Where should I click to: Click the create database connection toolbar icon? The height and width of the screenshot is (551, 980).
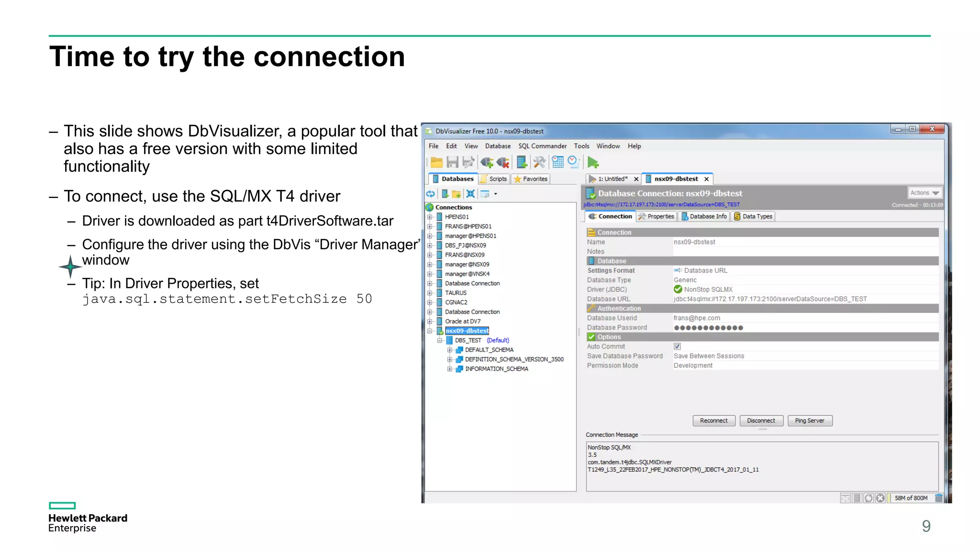tap(522, 163)
